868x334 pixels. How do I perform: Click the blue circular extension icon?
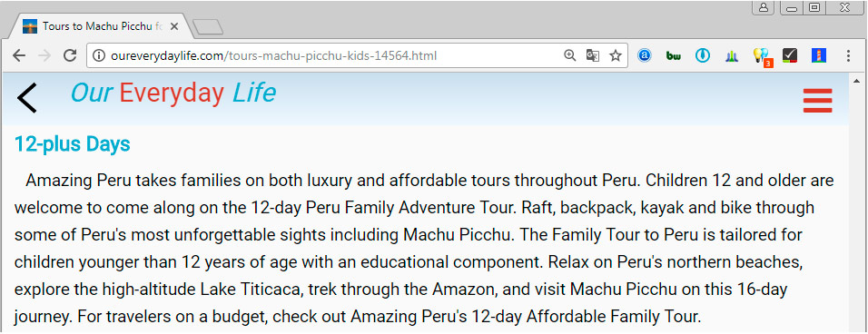click(703, 55)
